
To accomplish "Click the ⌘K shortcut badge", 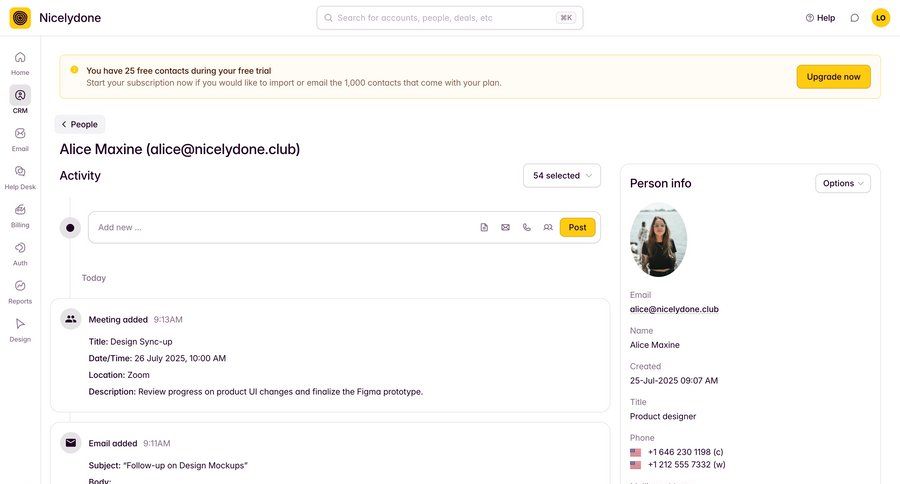I will [566, 18].
